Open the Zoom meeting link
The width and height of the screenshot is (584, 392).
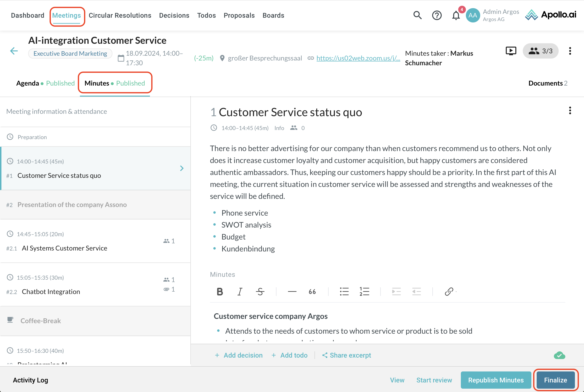(358, 58)
